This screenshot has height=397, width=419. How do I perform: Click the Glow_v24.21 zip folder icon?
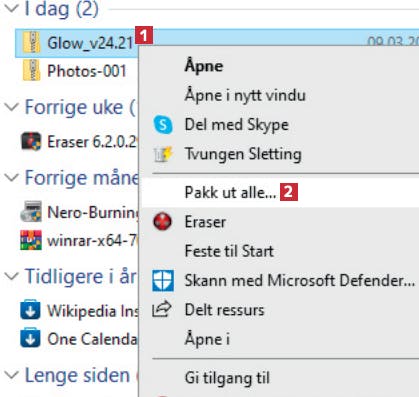click(32, 42)
